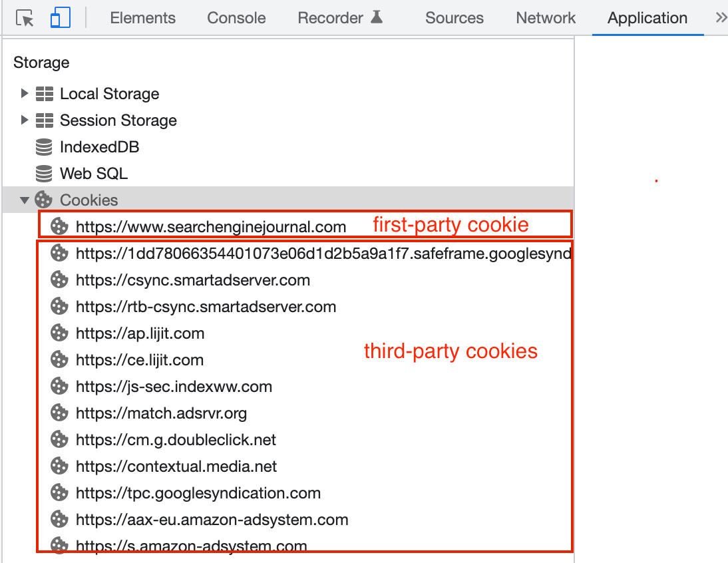Expand the Local Storage tree item
The height and width of the screenshot is (563, 728).
(x=25, y=93)
